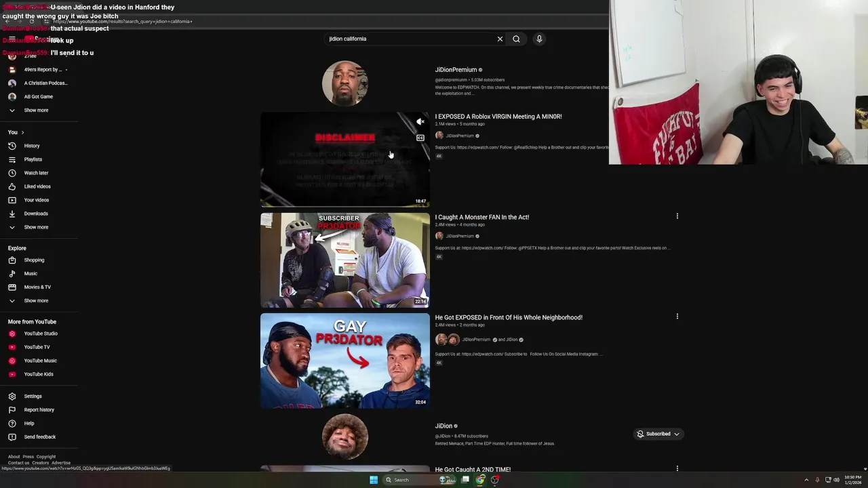868x488 pixels.
Task: Open the Windows Start menu
Action: [x=374, y=480]
